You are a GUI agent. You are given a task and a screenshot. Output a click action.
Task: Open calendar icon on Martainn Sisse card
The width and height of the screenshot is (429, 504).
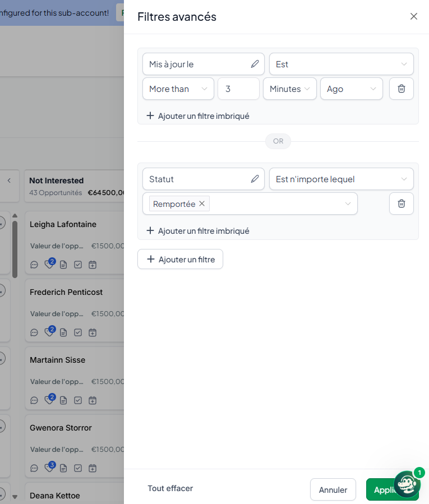(x=93, y=400)
